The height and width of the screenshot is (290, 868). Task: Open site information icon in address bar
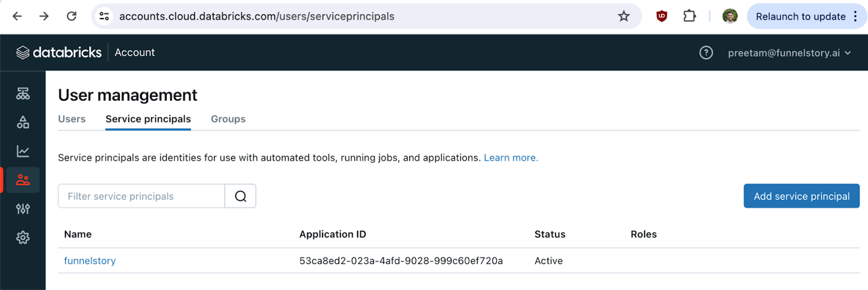pos(104,16)
